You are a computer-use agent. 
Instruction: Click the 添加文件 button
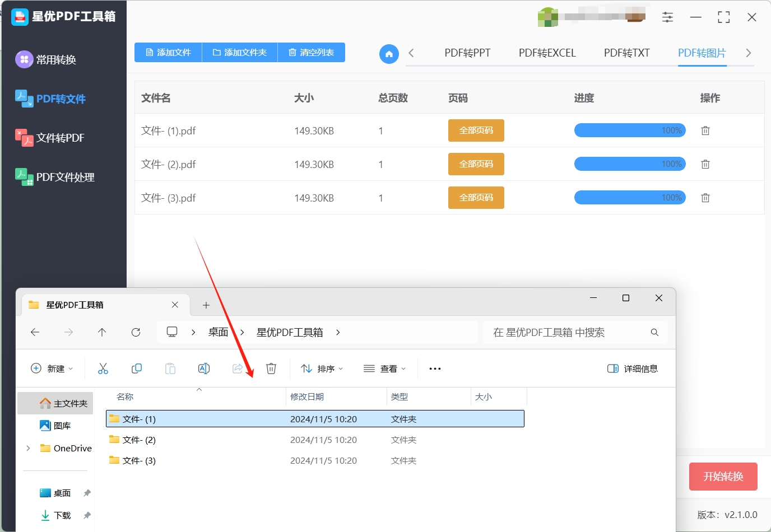pyautogui.click(x=168, y=52)
